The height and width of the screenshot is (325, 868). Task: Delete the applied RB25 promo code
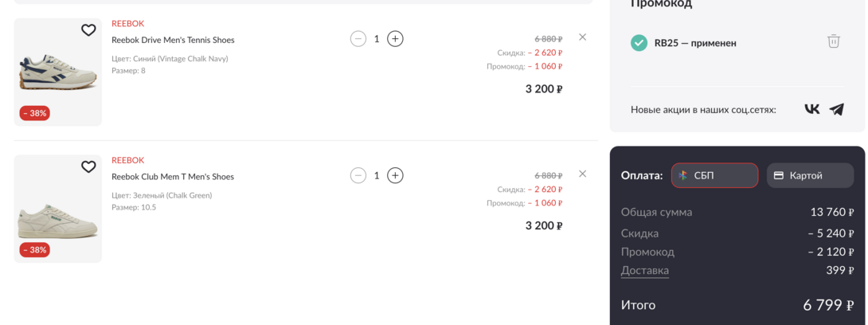point(833,41)
